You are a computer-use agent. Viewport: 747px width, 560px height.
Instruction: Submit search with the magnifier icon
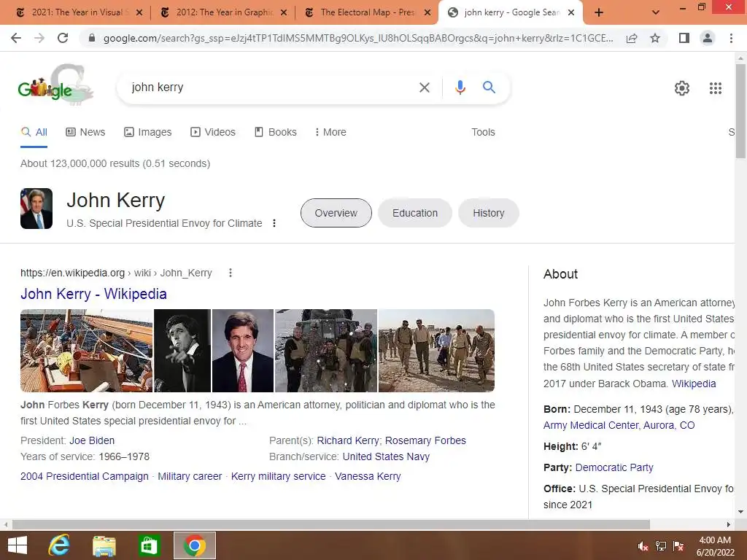(489, 87)
